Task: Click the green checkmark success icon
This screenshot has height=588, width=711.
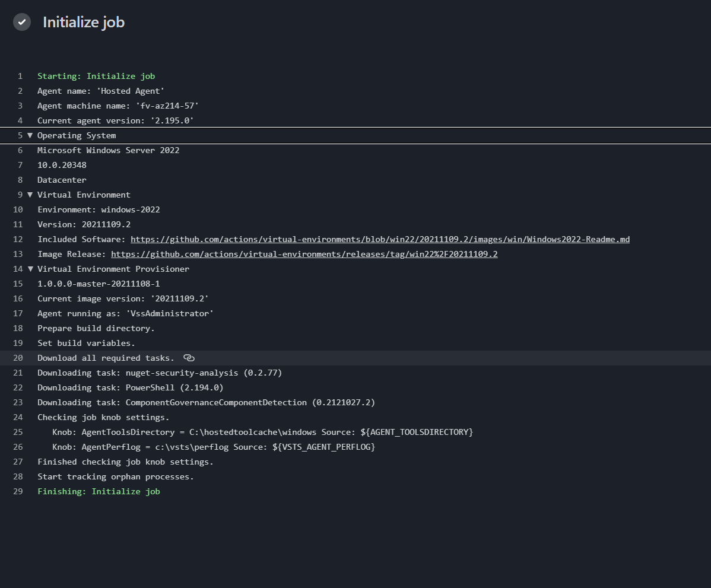Action: click(x=21, y=22)
